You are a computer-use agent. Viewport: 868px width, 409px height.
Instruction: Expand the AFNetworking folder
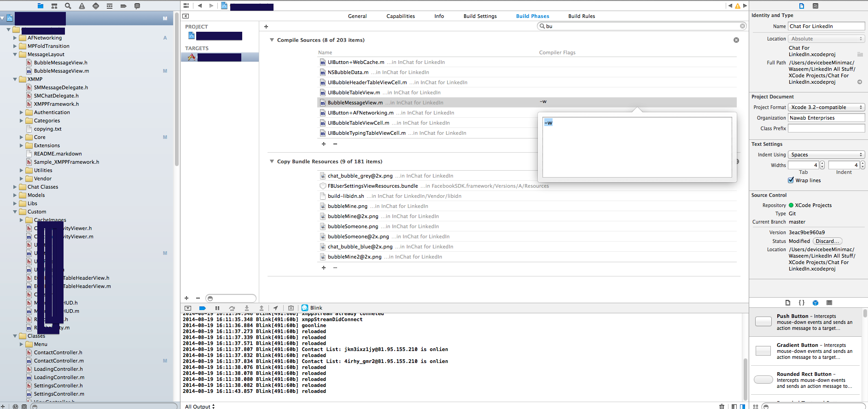tap(15, 38)
